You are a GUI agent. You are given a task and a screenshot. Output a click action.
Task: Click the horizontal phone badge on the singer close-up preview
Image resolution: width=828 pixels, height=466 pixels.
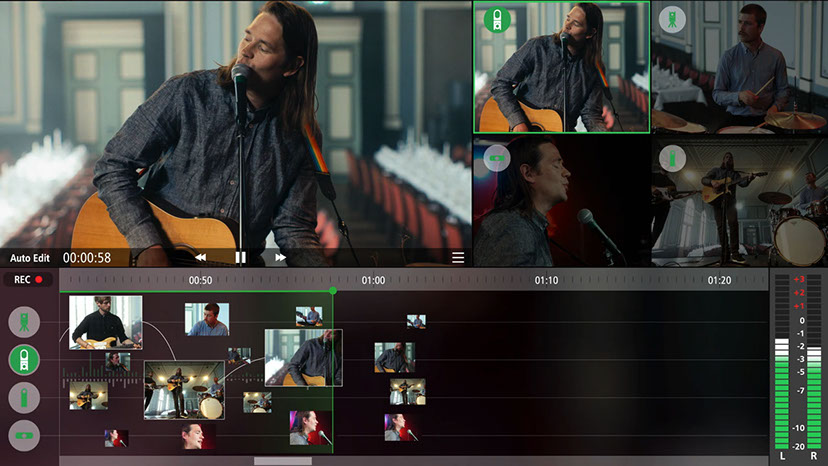(496, 157)
